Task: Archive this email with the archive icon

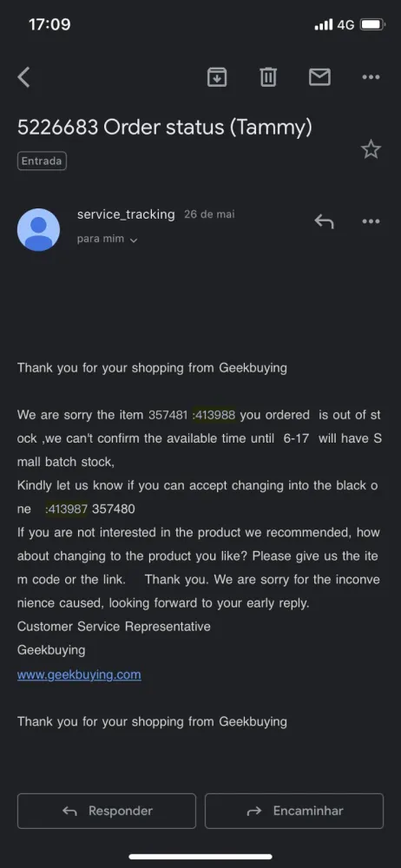Action: click(x=217, y=77)
